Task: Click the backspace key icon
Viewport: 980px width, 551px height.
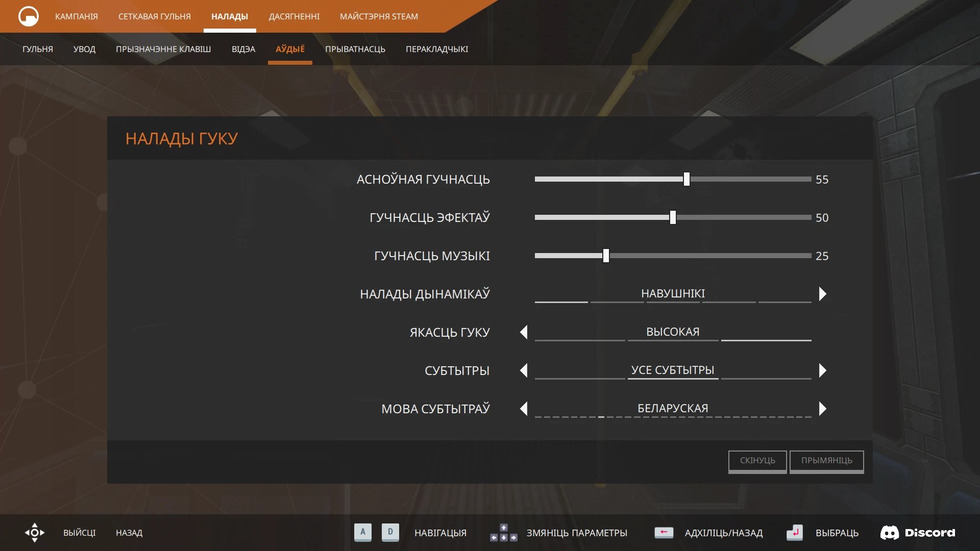Action: tap(664, 533)
